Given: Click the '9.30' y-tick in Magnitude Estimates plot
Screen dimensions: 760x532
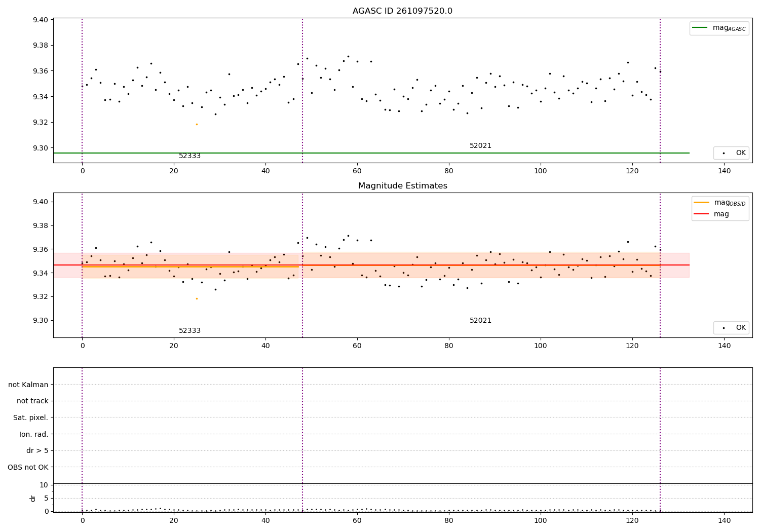Looking at the screenshot, I should click(x=41, y=320).
